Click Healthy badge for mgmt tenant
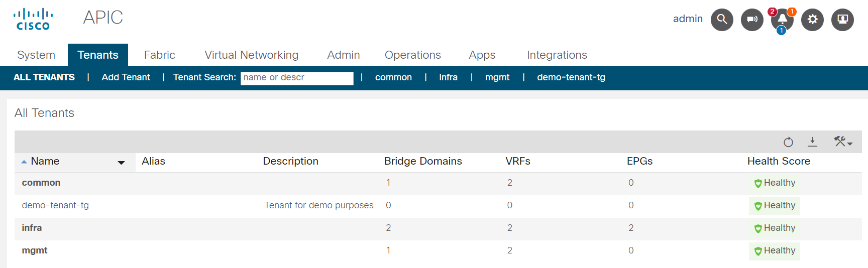 774,250
